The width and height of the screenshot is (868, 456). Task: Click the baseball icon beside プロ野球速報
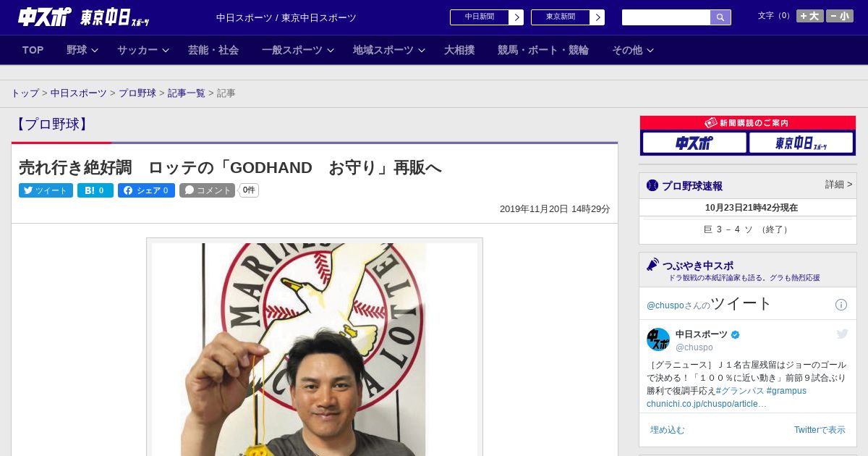click(652, 185)
